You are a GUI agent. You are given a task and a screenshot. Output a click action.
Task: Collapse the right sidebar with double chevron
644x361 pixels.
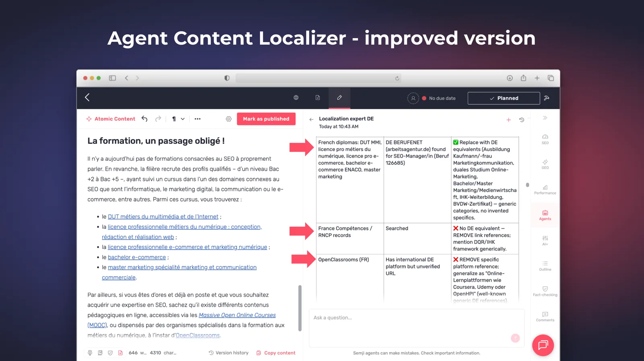(x=545, y=118)
